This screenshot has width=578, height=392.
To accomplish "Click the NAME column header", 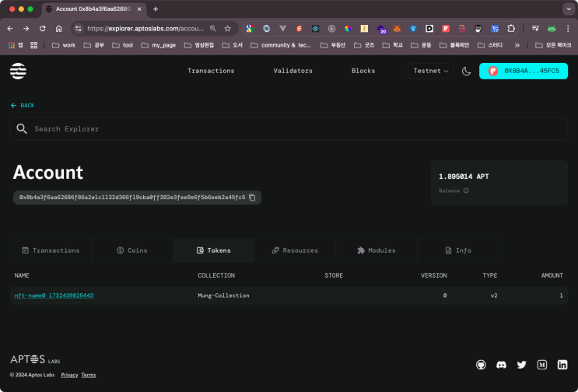I will coord(22,275).
